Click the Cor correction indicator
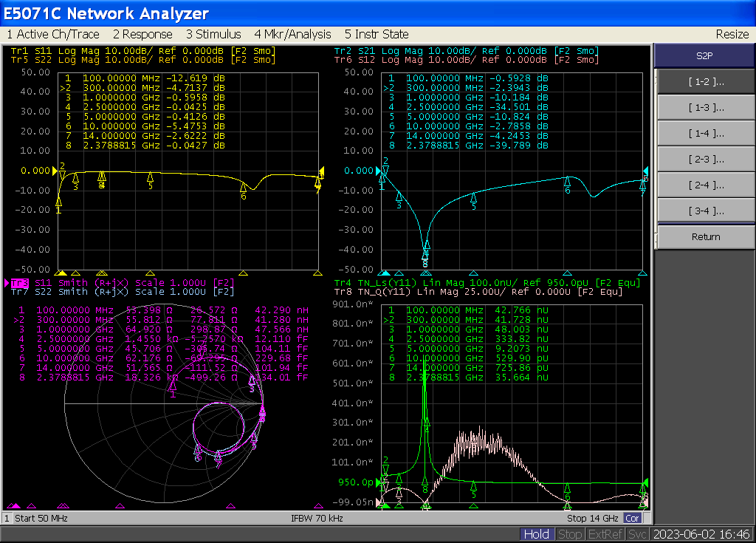The height and width of the screenshot is (543, 756). [632, 519]
